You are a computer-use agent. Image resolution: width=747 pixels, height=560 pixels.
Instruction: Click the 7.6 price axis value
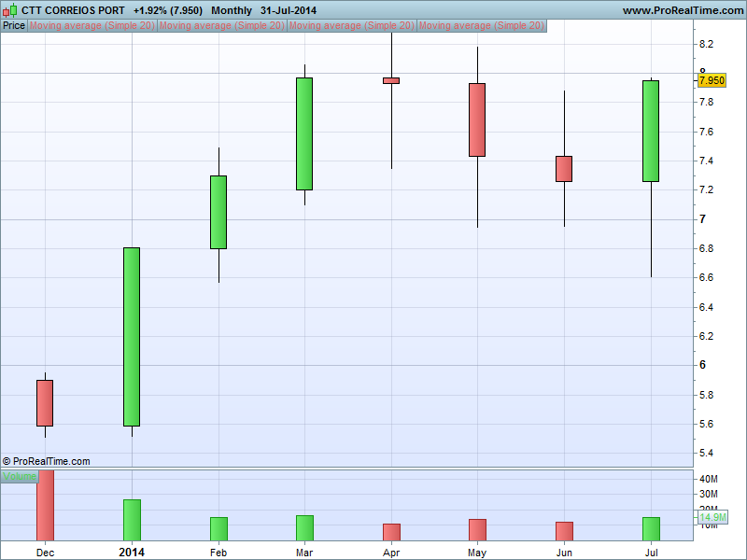pos(706,132)
